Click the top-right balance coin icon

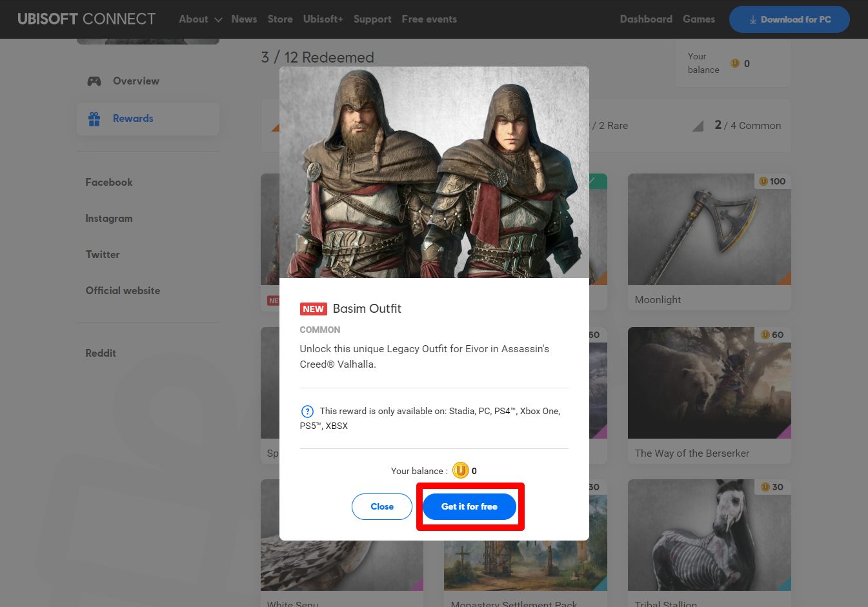tap(735, 63)
